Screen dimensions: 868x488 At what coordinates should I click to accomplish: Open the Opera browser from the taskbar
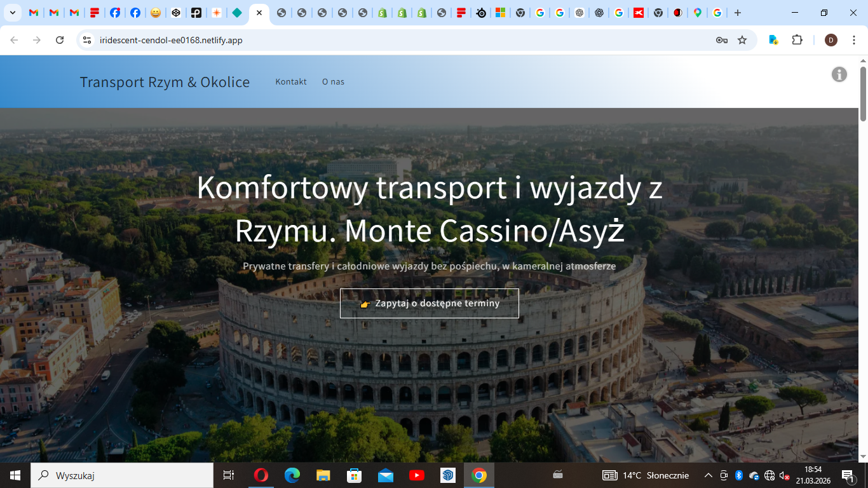(x=261, y=475)
